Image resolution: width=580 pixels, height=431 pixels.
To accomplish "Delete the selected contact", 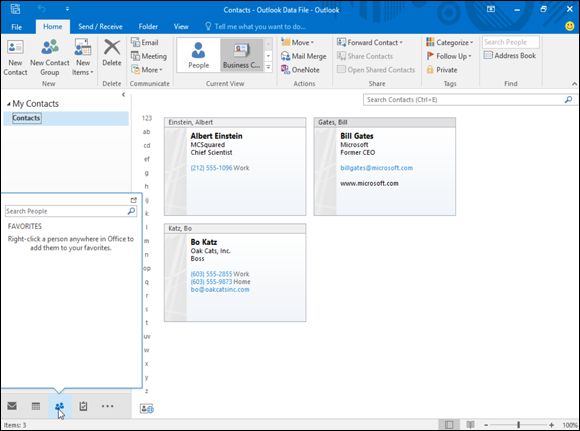I will (112, 53).
